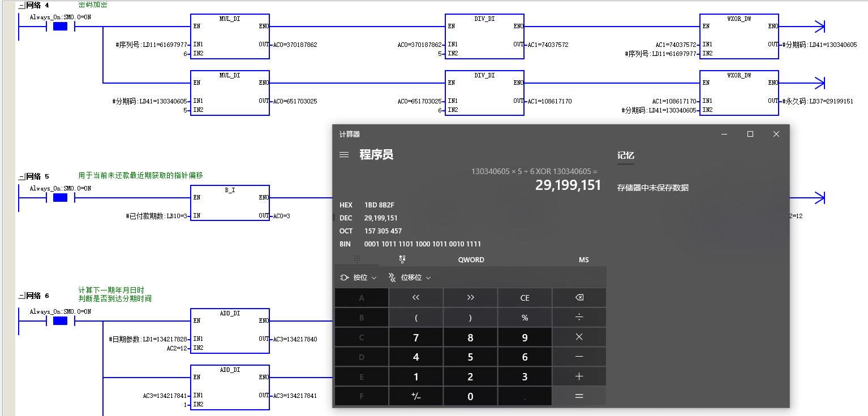Click the percent % modulo key
Viewport: 868px width, 416px height.
(x=525, y=318)
